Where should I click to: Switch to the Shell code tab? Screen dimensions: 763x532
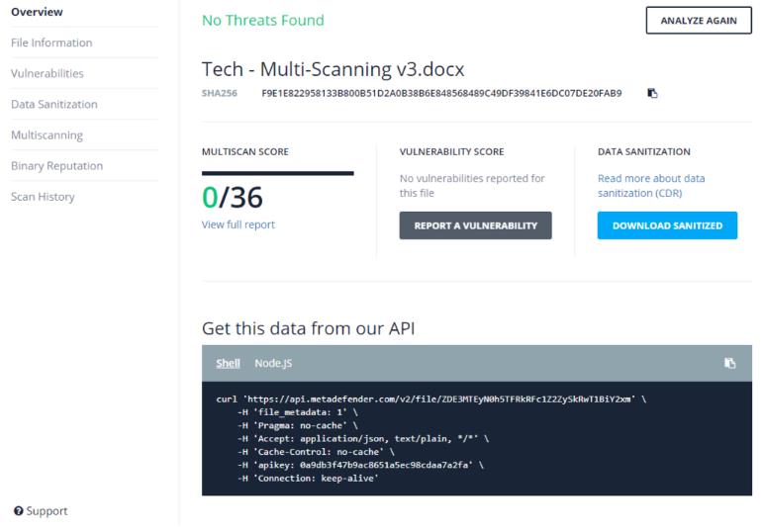click(x=228, y=363)
